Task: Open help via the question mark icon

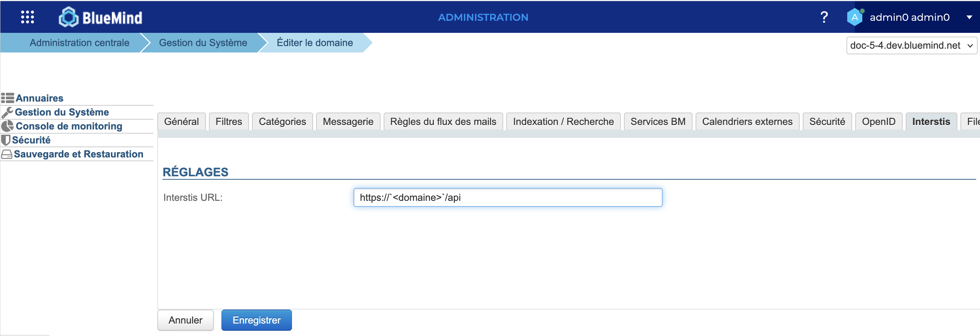Action: (823, 17)
